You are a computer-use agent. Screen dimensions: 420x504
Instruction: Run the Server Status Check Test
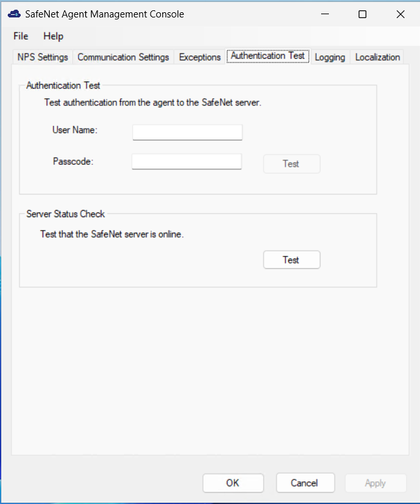[x=291, y=260]
